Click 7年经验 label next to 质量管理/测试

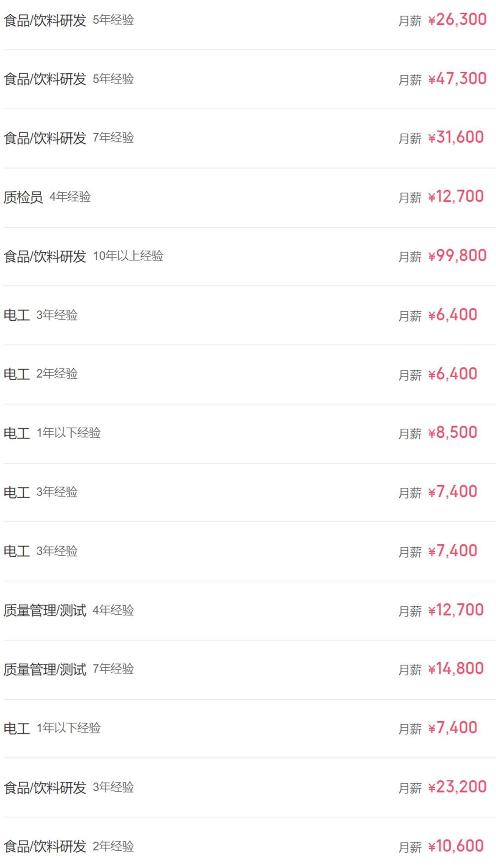pos(113,669)
